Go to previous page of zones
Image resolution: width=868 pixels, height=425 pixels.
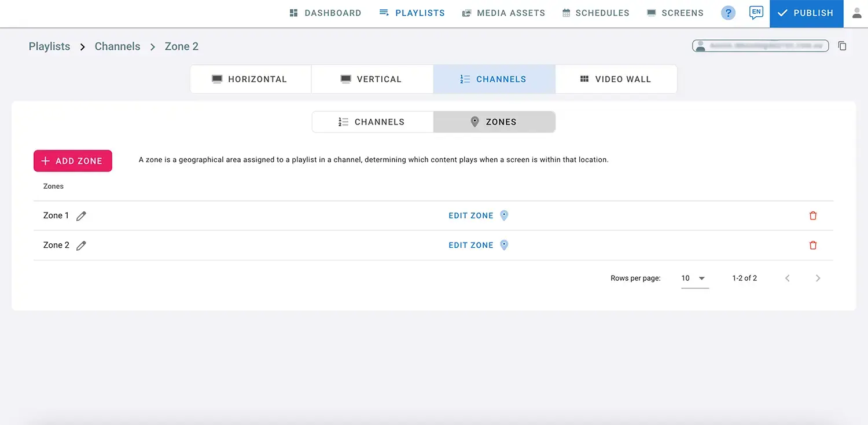[788, 279]
